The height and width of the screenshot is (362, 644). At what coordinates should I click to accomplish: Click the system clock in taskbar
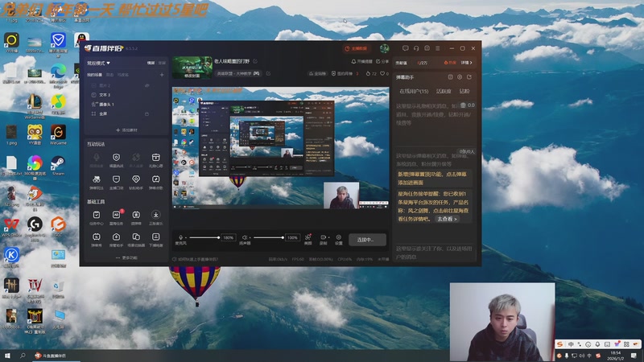pos(615,356)
